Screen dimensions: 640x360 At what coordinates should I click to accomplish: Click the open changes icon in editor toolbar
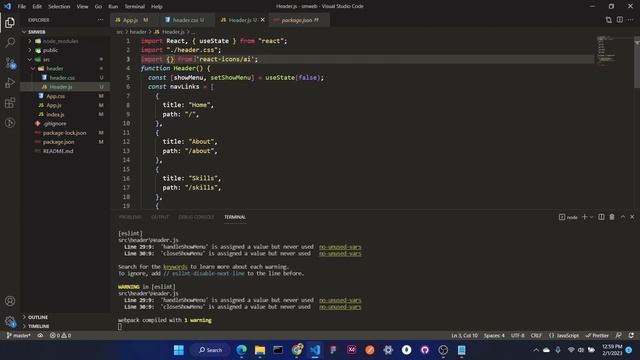[609, 20]
